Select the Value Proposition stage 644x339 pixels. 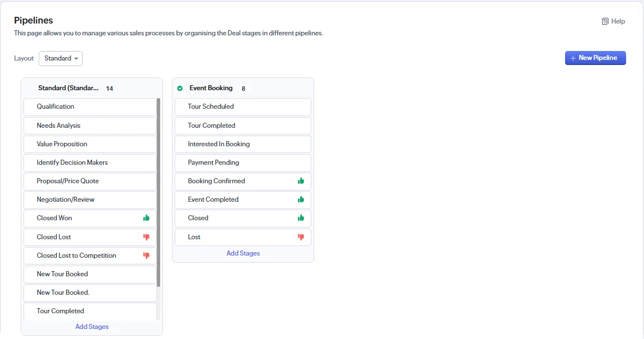click(x=90, y=144)
